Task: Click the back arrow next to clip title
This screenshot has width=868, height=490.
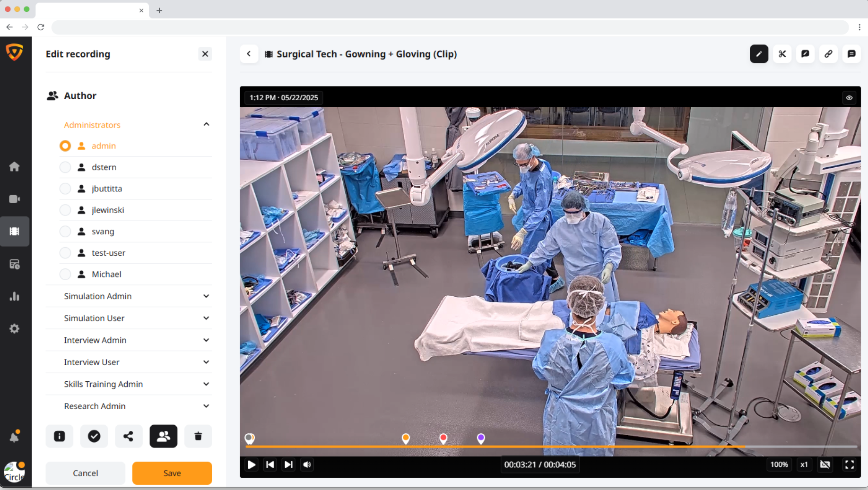Action: coord(249,54)
